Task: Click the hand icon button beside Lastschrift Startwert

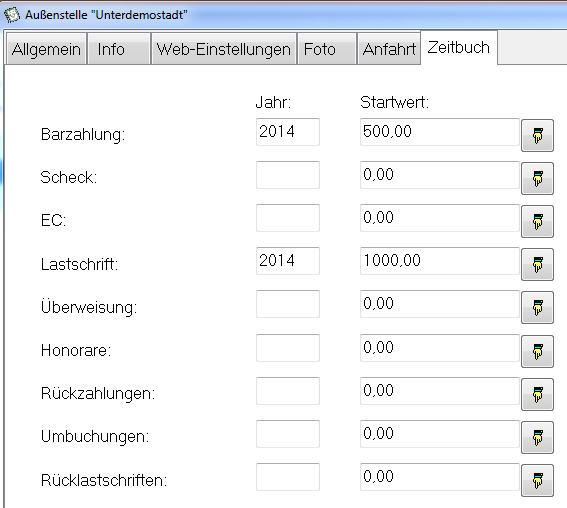Action: [537, 264]
